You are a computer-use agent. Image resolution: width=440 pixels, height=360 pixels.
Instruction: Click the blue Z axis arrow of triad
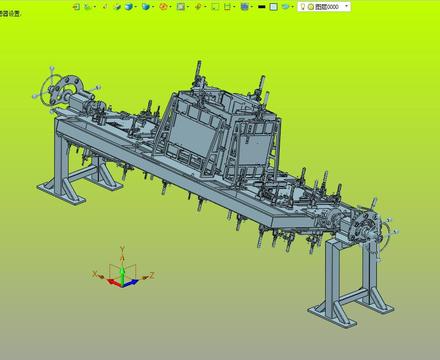coord(133,282)
